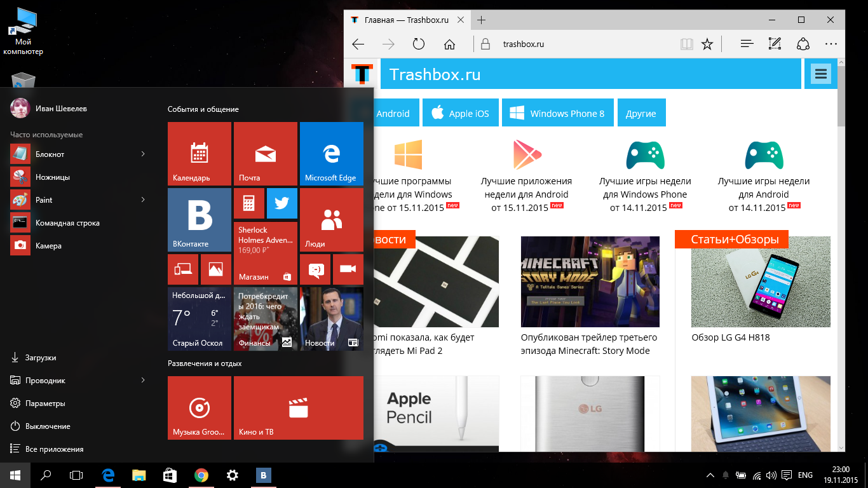Open the Музыка Groove tile
The width and height of the screenshot is (868, 488).
199,408
